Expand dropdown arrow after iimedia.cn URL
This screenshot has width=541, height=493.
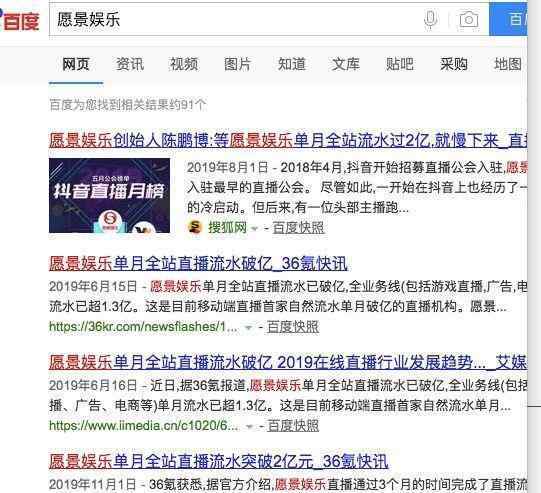pos(249,426)
